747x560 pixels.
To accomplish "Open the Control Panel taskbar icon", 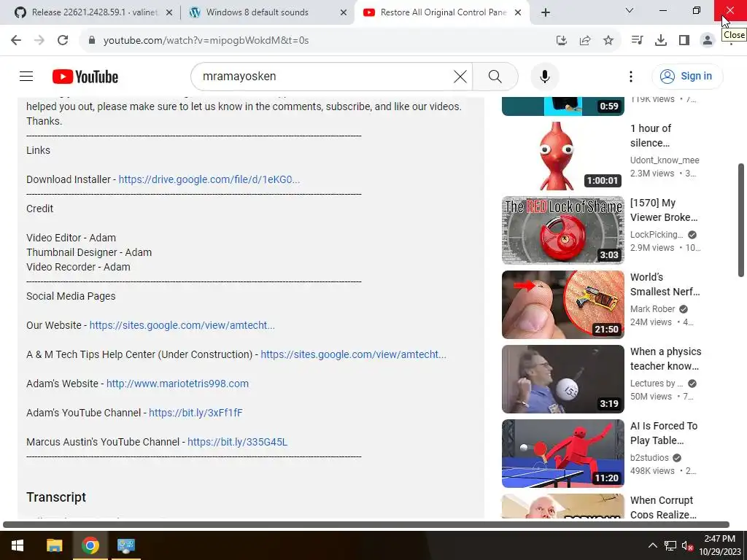I will (x=125, y=545).
